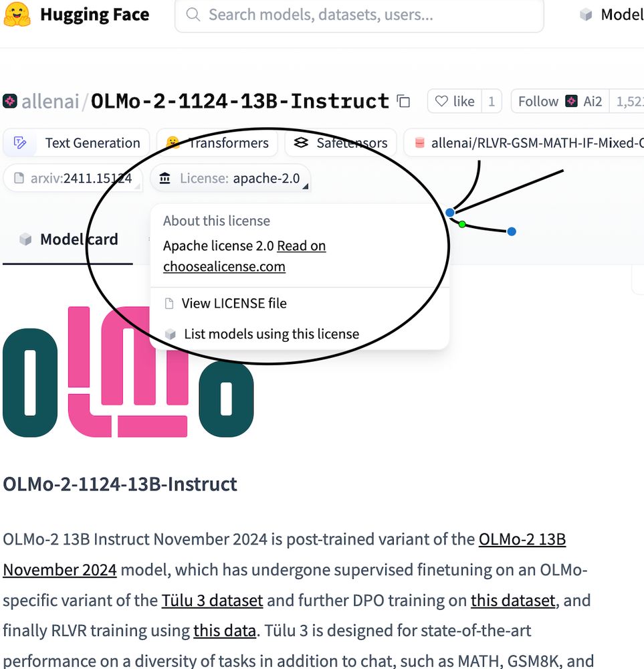This screenshot has width=644, height=669.
Task: Click the Ai2 logo in Follow button
Action: point(572,101)
